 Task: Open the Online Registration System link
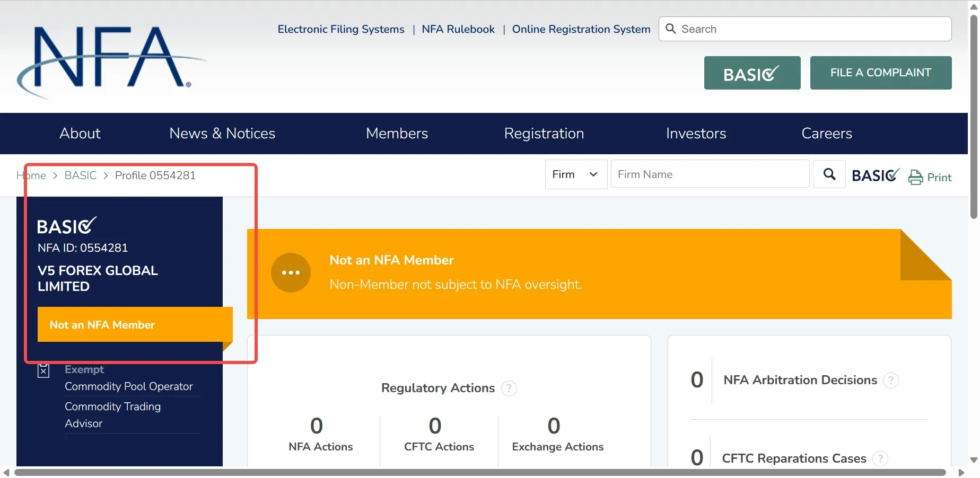(581, 29)
